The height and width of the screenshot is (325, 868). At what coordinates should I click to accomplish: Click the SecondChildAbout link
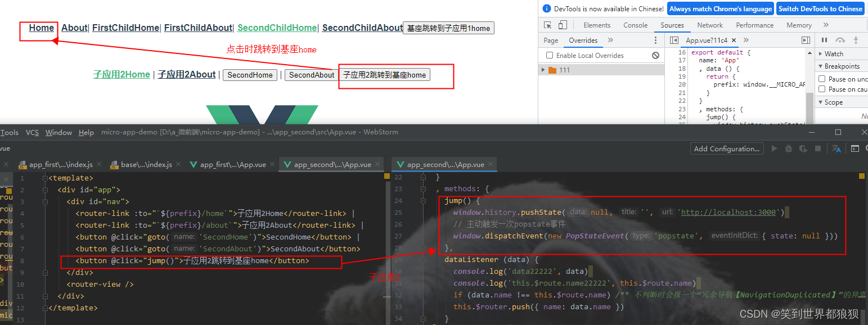pyautogui.click(x=362, y=28)
